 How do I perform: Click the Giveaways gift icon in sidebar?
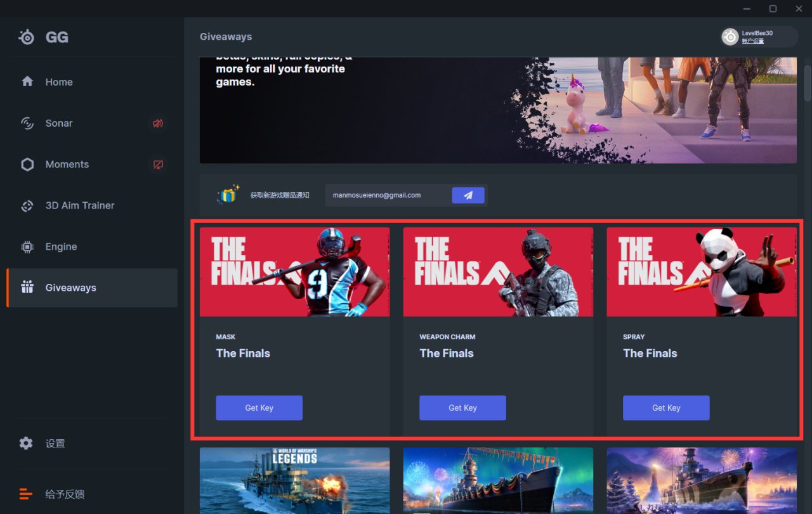pos(27,288)
